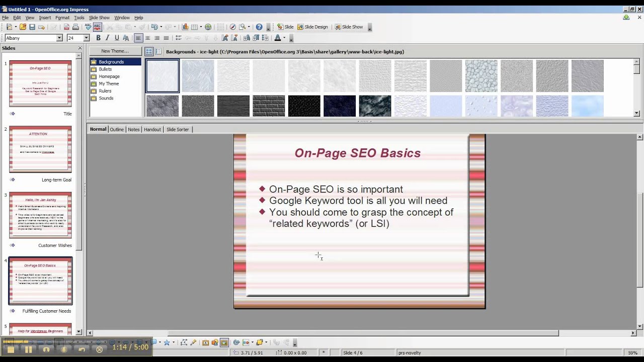Select the ice-light background thumbnail
Image resolution: width=644 pixels, height=362 pixels.
tap(163, 76)
